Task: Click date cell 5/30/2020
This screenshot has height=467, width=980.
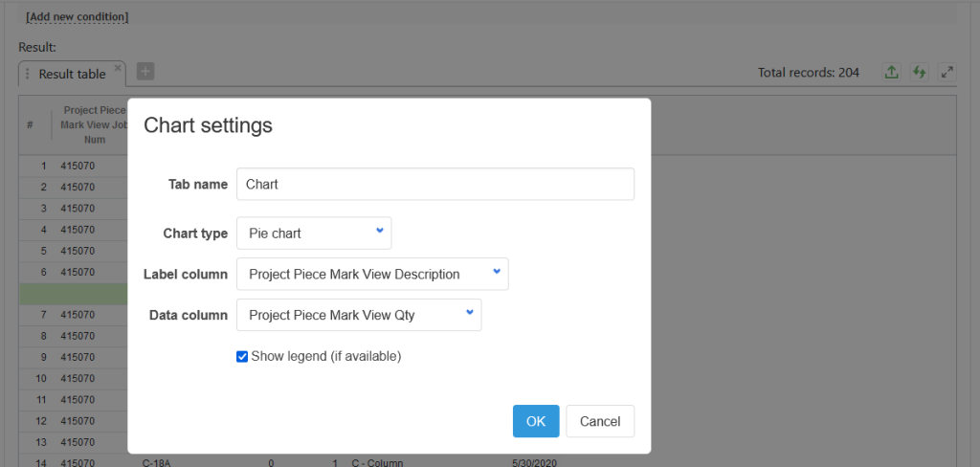Action: (x=534, y=462)
